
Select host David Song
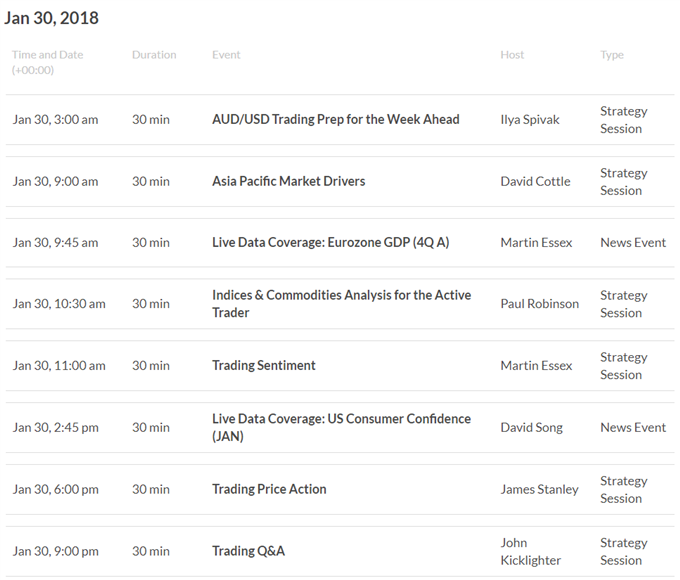pos(531,427)
